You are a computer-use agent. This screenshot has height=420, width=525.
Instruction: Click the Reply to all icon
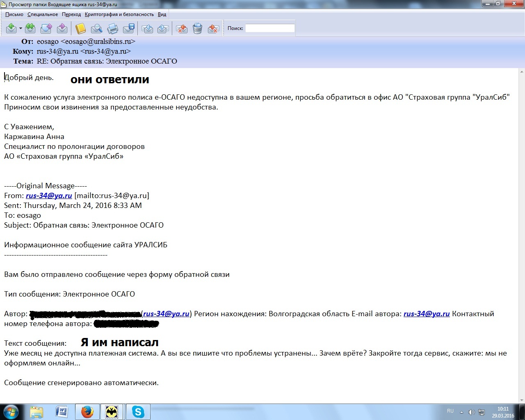(30, 28)
